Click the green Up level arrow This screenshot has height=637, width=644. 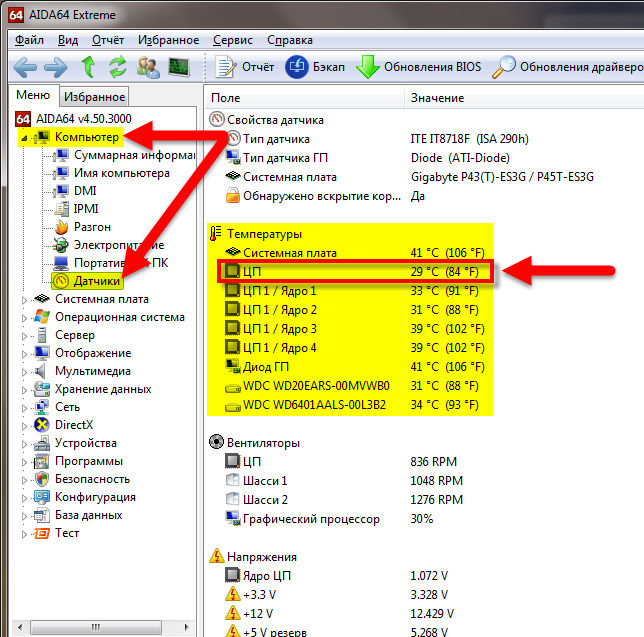(x=88, y=67)
